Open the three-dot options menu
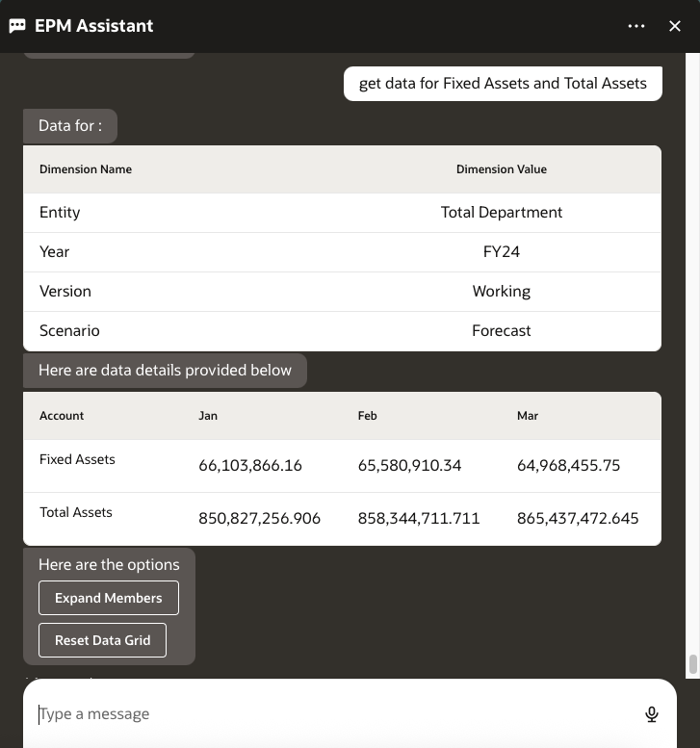 coord(636,26)
